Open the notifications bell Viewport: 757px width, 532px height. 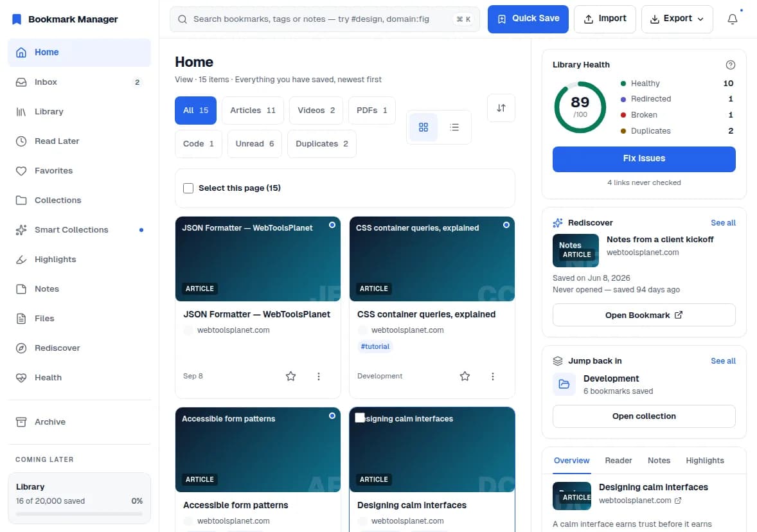click(733, 19)
